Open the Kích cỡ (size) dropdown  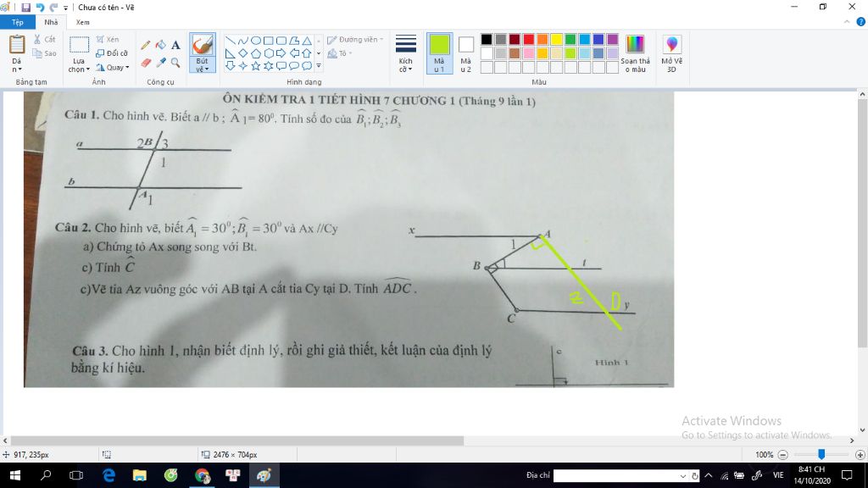406,65
